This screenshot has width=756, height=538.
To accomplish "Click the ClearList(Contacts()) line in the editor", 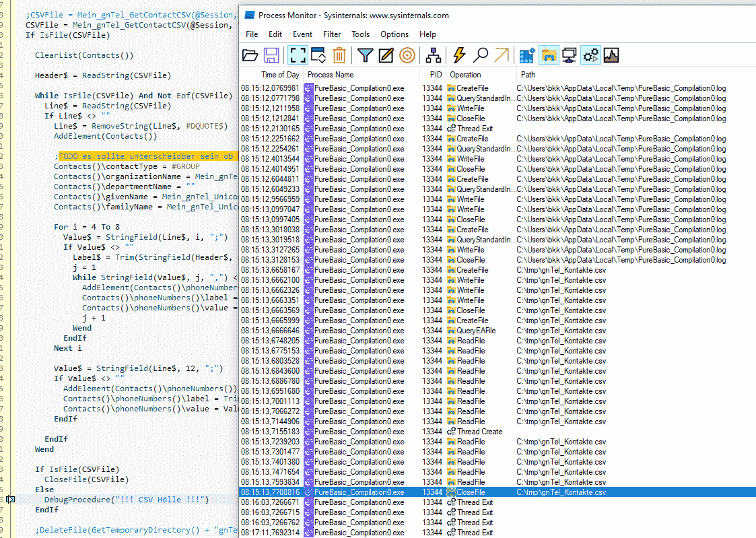I will tap(84, 55).
